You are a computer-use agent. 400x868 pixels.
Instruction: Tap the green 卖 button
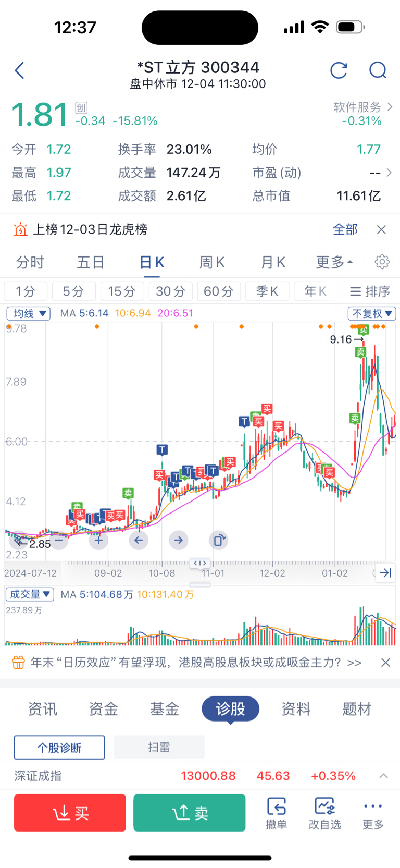pyautogui.click(x=189, y=812)
